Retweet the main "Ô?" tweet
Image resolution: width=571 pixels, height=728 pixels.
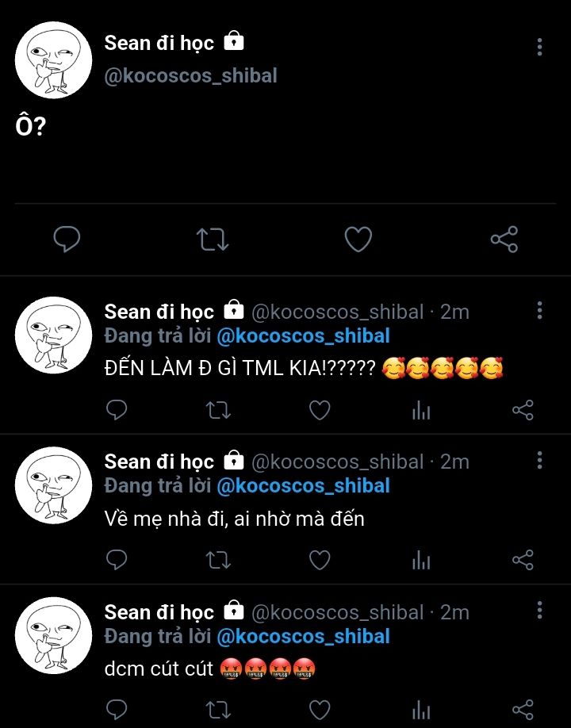click(x=213, y=239)
